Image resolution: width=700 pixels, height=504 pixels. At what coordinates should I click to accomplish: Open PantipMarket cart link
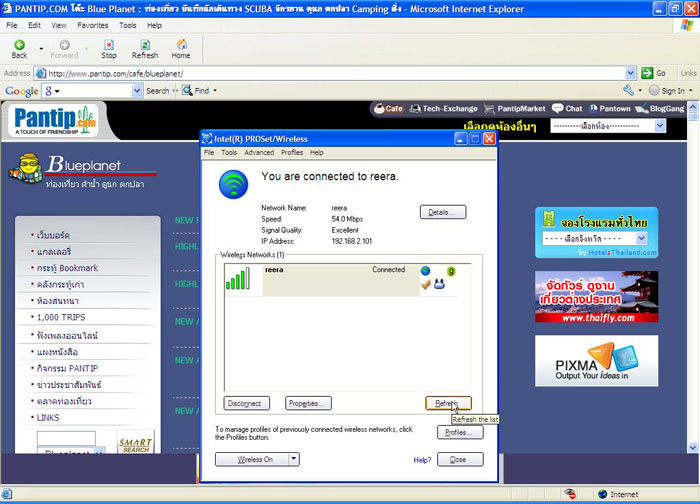coord(515,108)
